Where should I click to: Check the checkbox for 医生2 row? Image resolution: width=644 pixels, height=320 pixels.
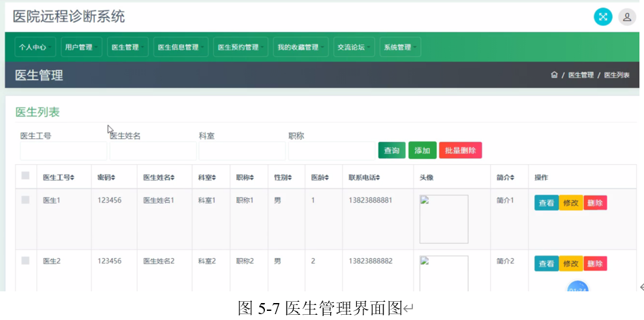pos(25,261)
